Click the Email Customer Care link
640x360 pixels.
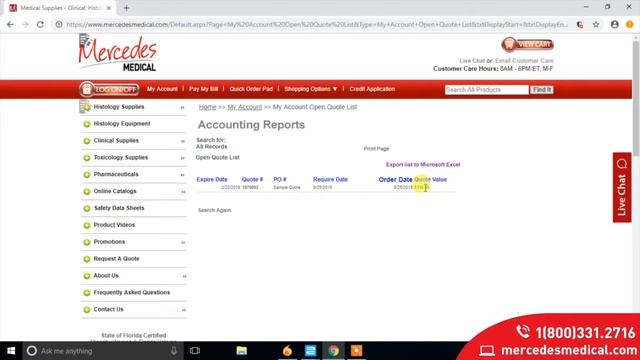(x=524, y=60)
